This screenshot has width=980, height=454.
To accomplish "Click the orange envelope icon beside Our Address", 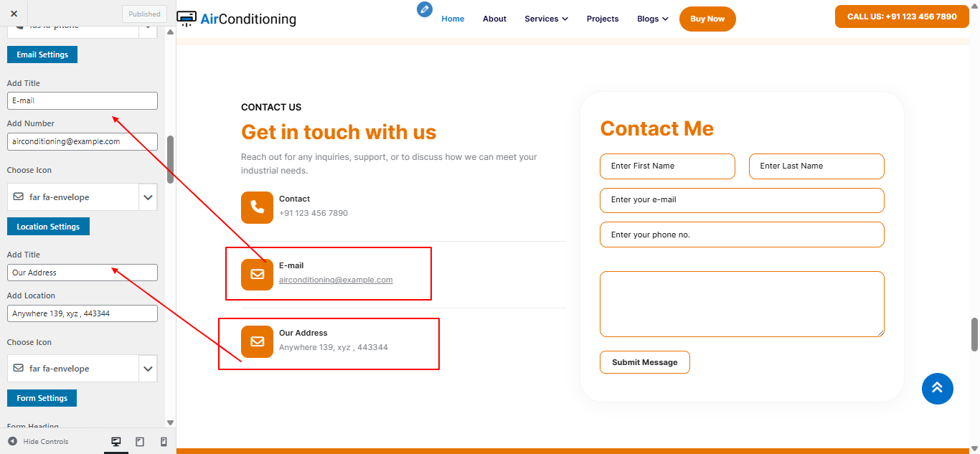I will [x=257, y=341].
